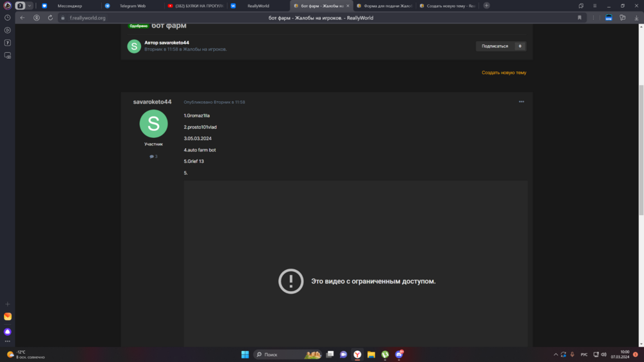Screen dimensions: 644x362
Task: Click the small author avatar in header
Action: (x=134, y=46)
